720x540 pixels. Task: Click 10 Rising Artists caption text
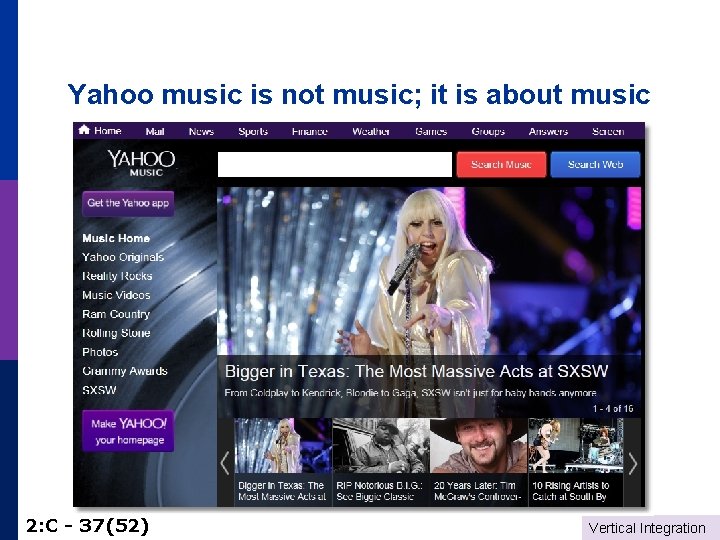click(571, 491)
